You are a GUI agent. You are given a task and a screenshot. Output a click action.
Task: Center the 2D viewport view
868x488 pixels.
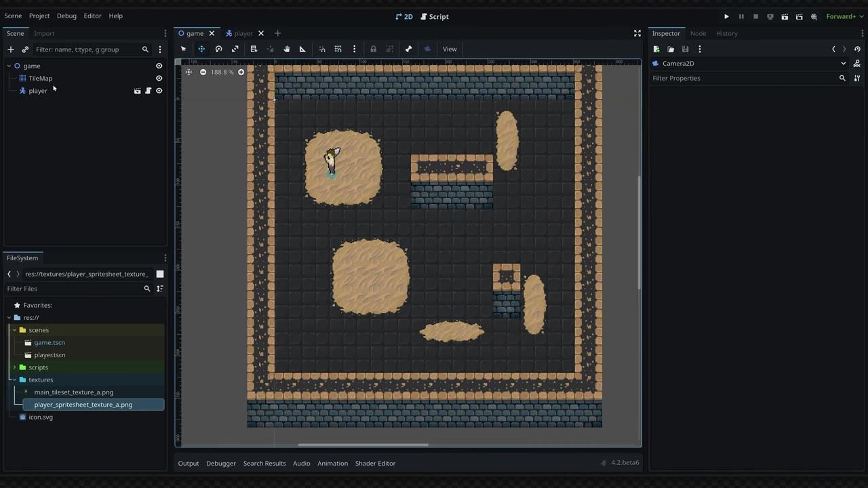pyautogui.click(x=189, y=72)
